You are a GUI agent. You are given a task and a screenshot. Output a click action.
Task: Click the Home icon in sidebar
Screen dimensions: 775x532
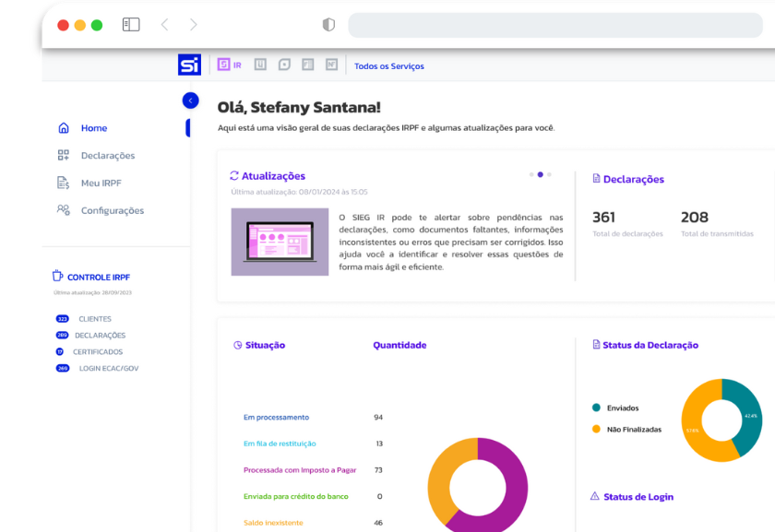click(64, 128)
